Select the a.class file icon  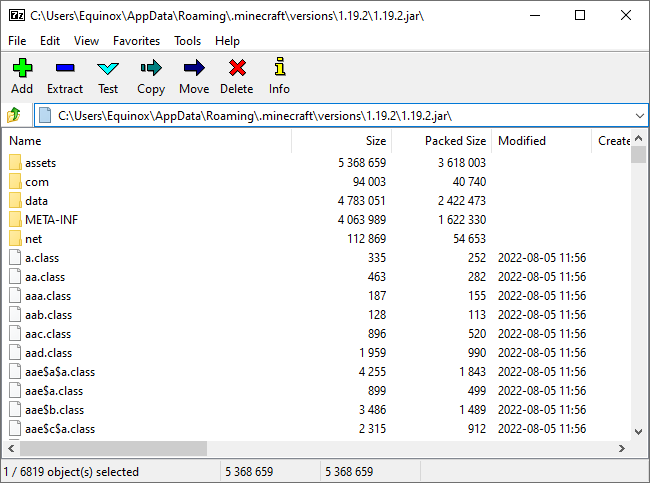pos(15,257)
